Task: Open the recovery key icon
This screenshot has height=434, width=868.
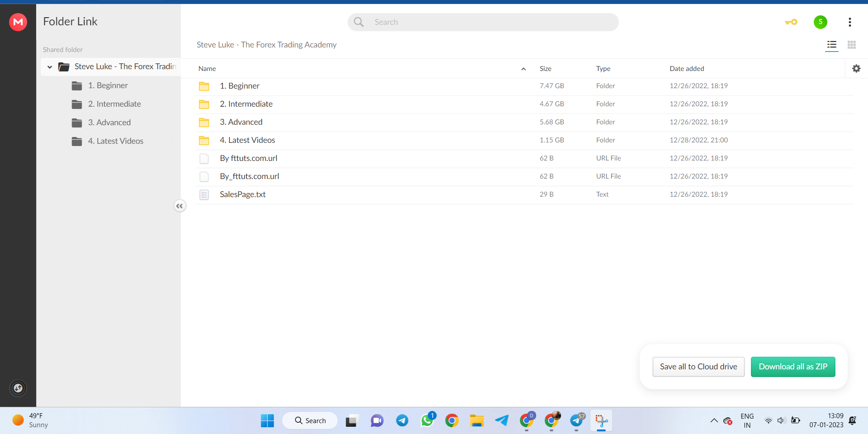Action: click(x=791, y=22)
